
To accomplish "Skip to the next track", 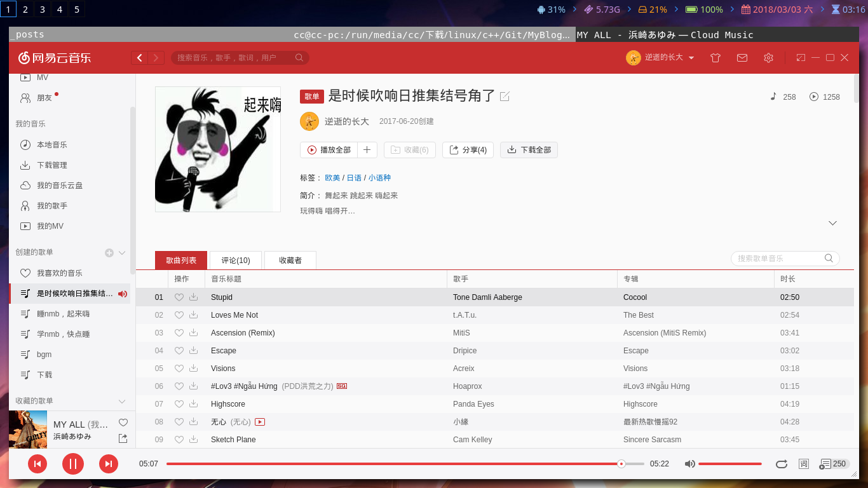I will pyautogui.click(x=109, y=464).
